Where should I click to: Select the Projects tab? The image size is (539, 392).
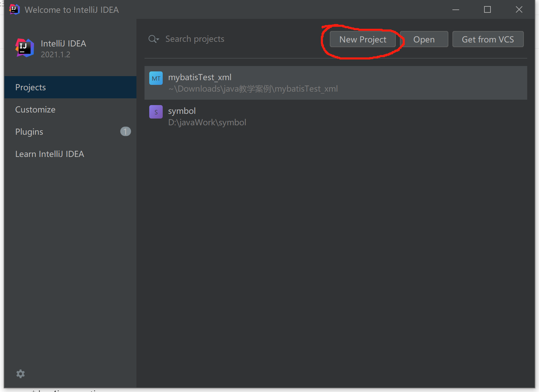[x=70, y=87]
